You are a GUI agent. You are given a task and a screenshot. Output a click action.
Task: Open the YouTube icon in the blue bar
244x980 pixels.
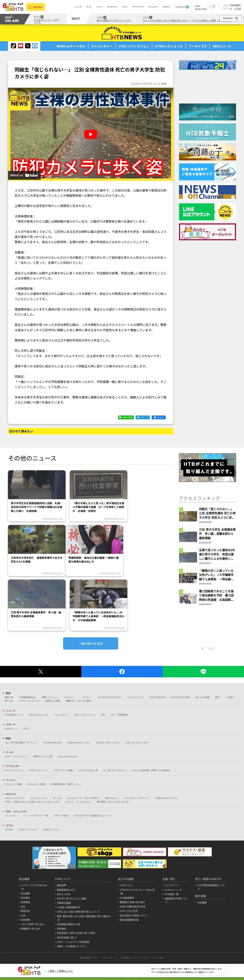(x=21, y=46)
